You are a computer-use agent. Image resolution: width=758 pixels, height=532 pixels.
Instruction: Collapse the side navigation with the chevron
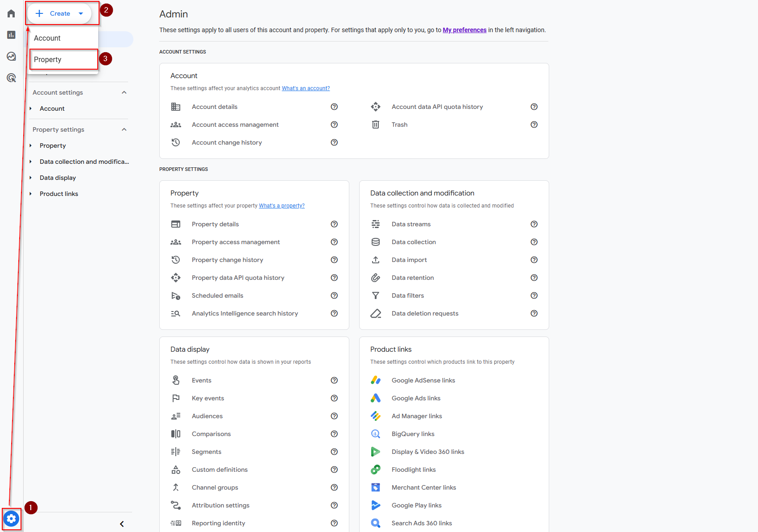coord(122,524)
